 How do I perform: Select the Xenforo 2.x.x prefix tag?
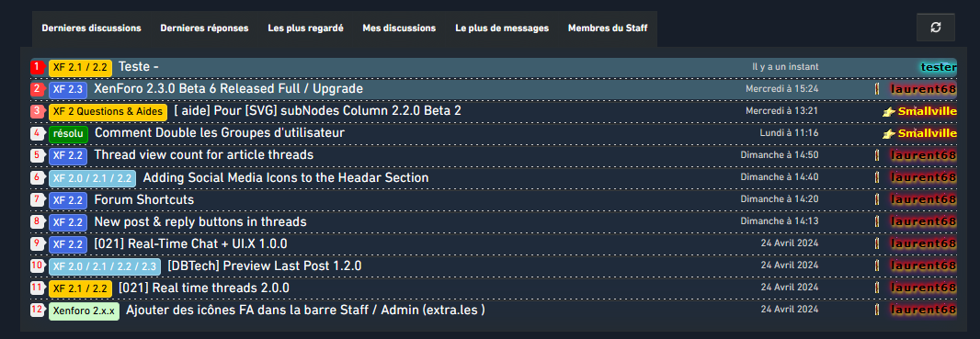85,311
